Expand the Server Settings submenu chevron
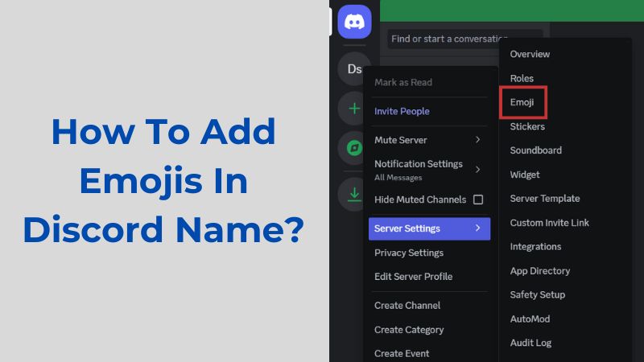Screen dimensions: 644x362 click(x=478, y=228)
